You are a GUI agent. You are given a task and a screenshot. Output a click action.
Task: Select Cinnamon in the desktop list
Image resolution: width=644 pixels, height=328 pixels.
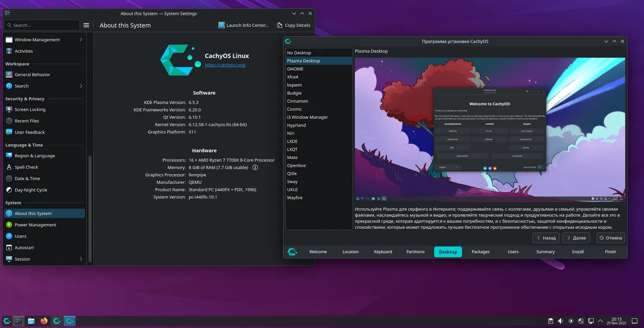[319, 101]
